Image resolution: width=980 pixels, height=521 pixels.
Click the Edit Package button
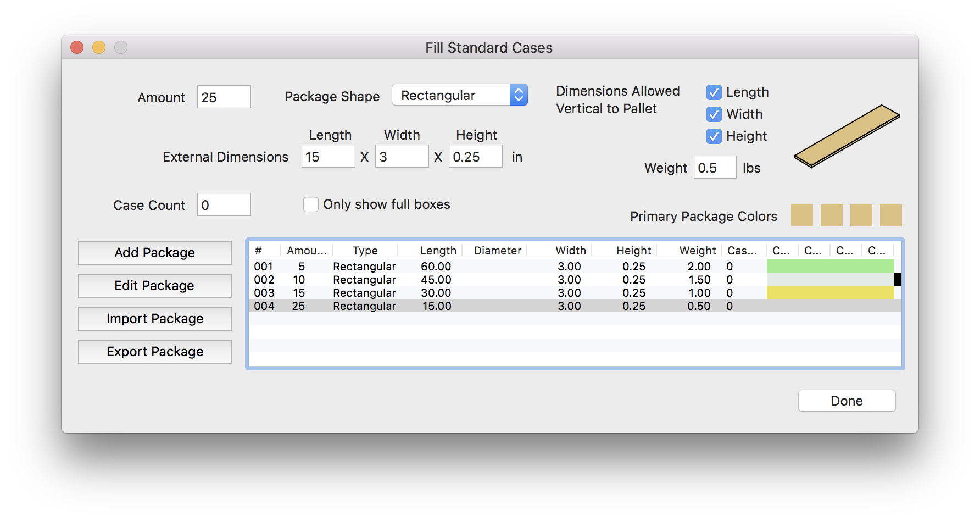[x=155, y=286]
